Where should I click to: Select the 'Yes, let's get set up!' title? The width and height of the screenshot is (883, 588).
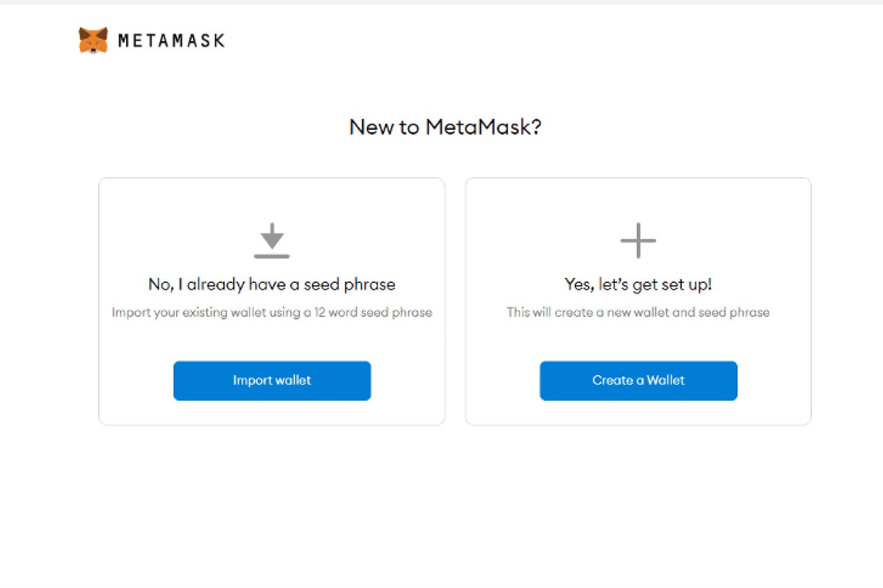click(638, 284)
